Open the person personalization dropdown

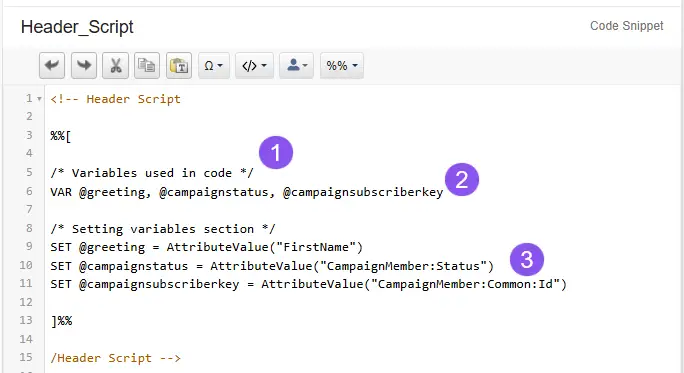coord(297,66)
